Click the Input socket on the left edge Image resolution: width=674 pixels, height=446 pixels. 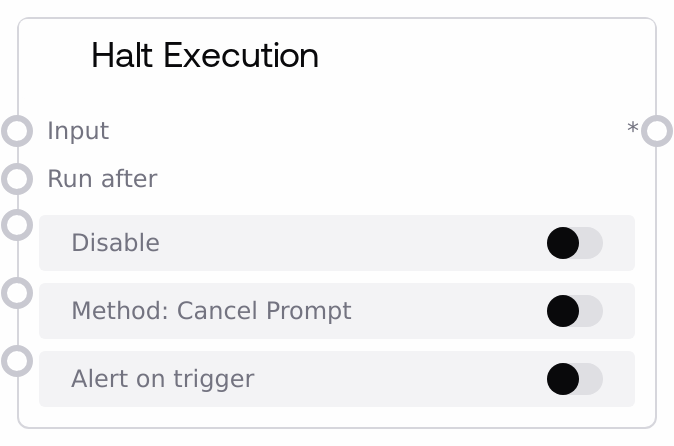17,131
